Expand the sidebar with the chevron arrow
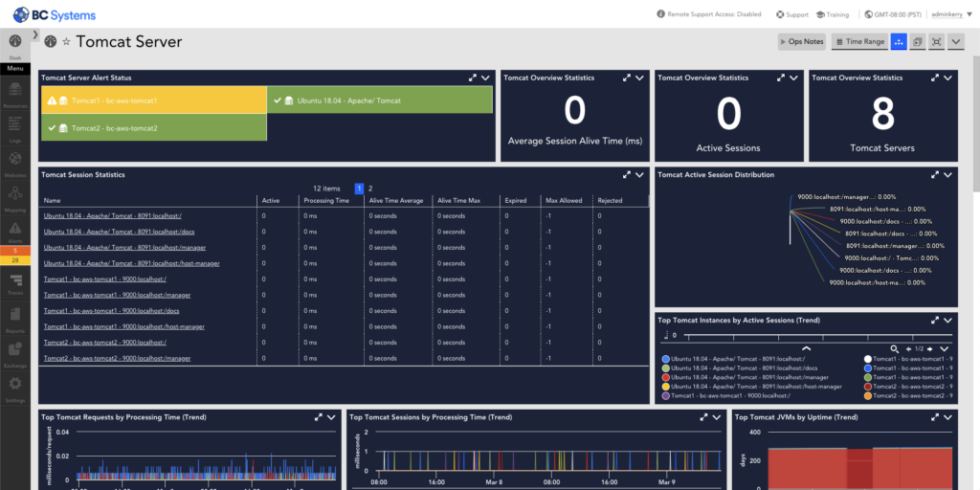Screen dimensions: 980x490 coord(35,34)
